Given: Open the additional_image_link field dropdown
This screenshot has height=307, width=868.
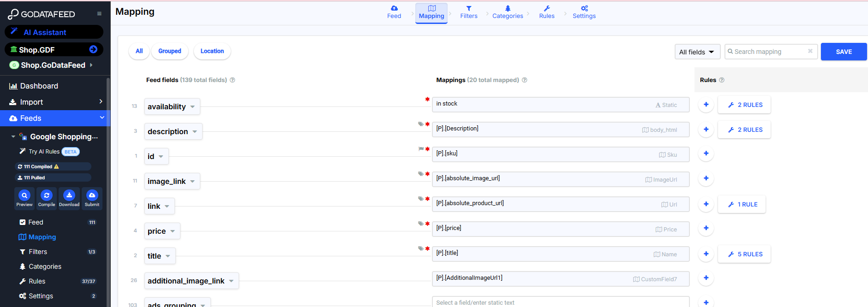Looking at the screenshot, I should [192, 281].
